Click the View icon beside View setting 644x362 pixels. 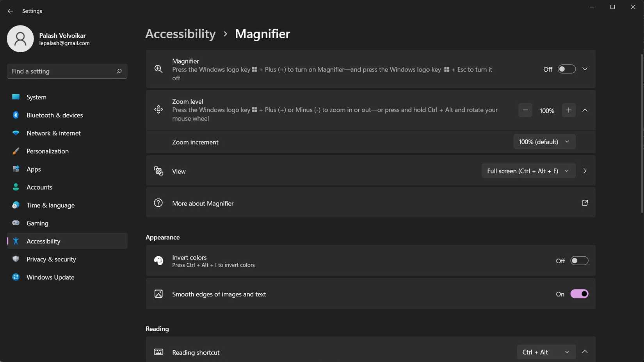click(158, 171)
